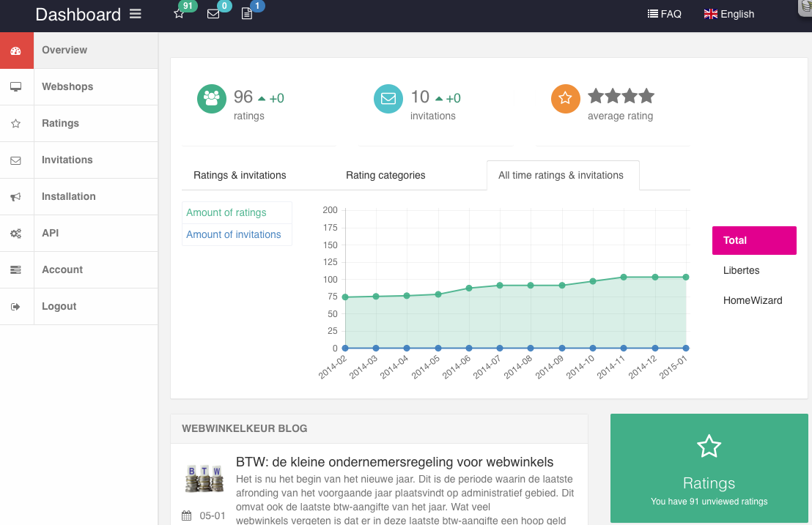Switch to Ratings & invitations tab
Viewport: 812px width, 525px height.
coord(240,175)
